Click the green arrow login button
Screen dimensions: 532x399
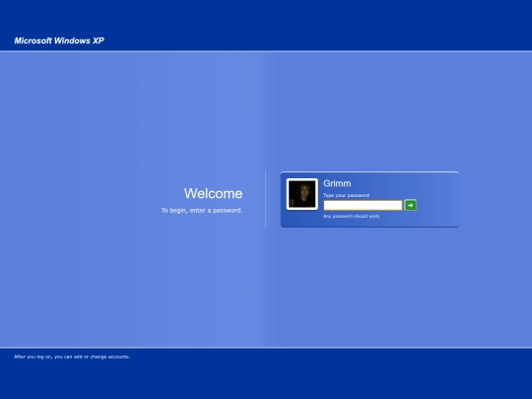(x=410, y=205)
